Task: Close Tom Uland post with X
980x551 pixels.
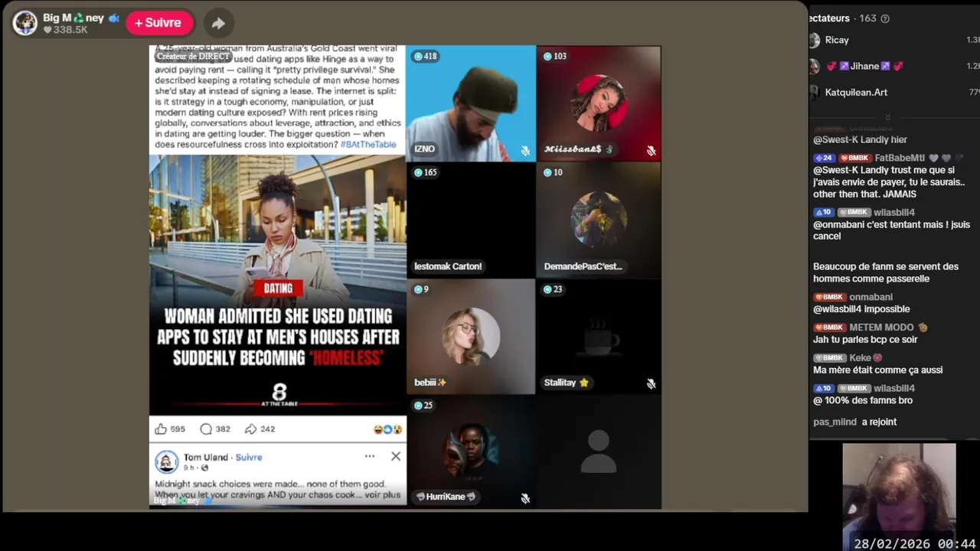Action: (x=395, y=456)
